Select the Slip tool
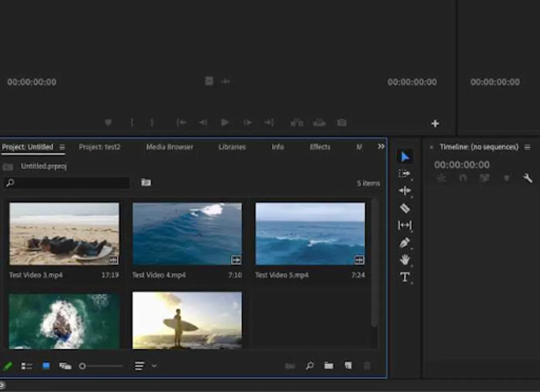 click(x=404, y=225)
